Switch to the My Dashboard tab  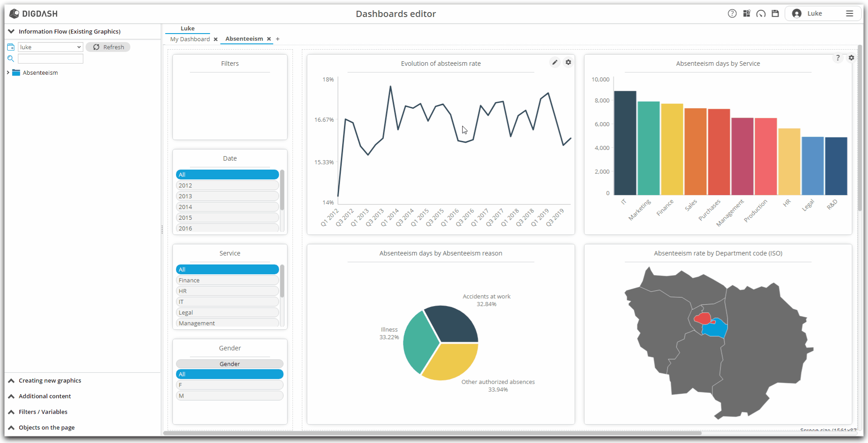tap(190, 39)
